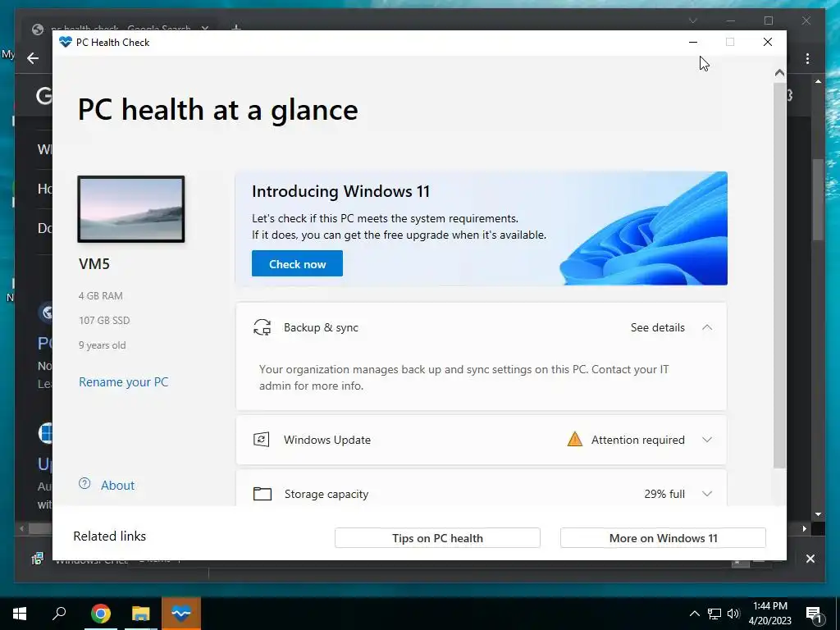Click the 4 GB RAM text
Viewport: 840px width, 630px height.
click(101, 295)
